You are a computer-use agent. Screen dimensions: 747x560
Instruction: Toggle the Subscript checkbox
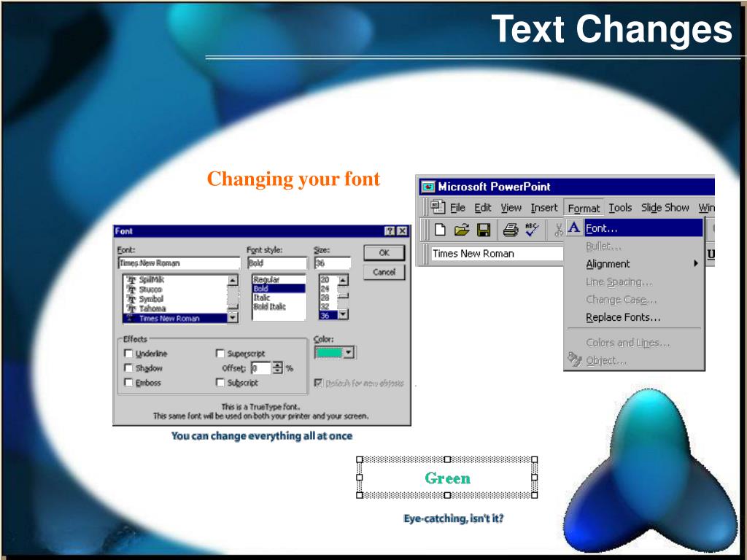pos(220,382)
